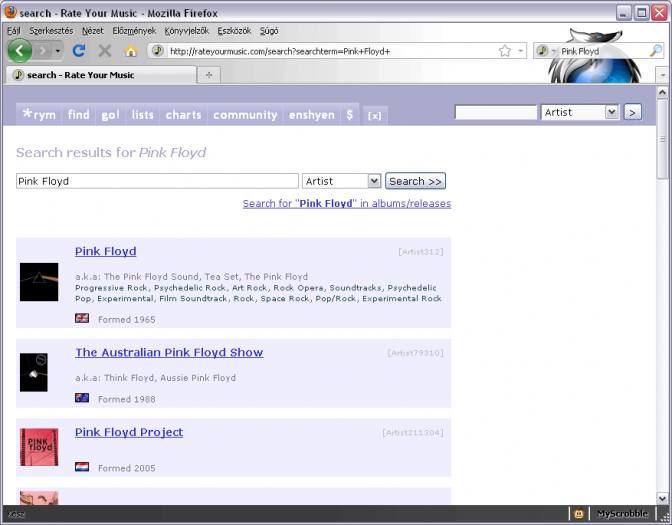Image resolution: width=672 pixels, height=525 pixels.
Task: Open the list all tabs dropdown
Action: (663, 75)
